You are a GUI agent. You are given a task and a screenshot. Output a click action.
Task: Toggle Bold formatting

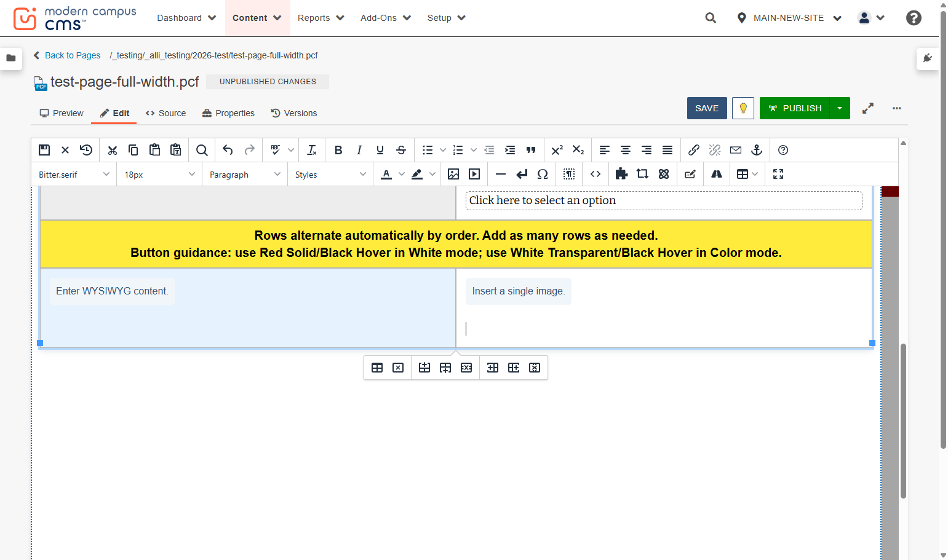[338, 150]
